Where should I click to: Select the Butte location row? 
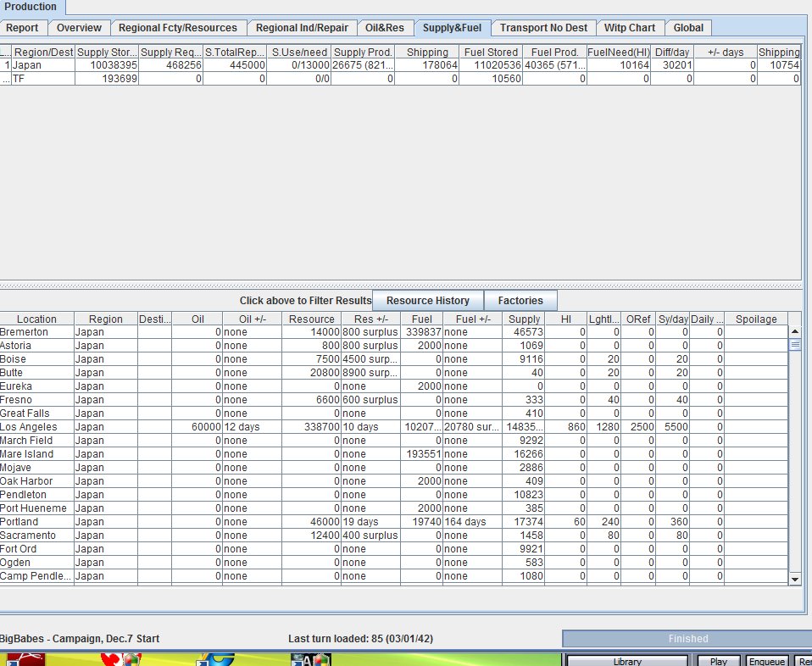(393, 372)
